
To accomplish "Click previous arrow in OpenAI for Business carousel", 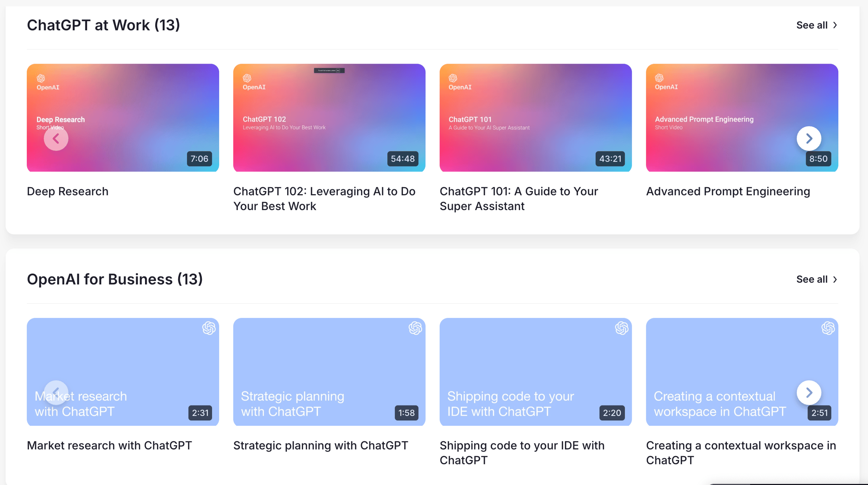I will (x=56, y=392).
